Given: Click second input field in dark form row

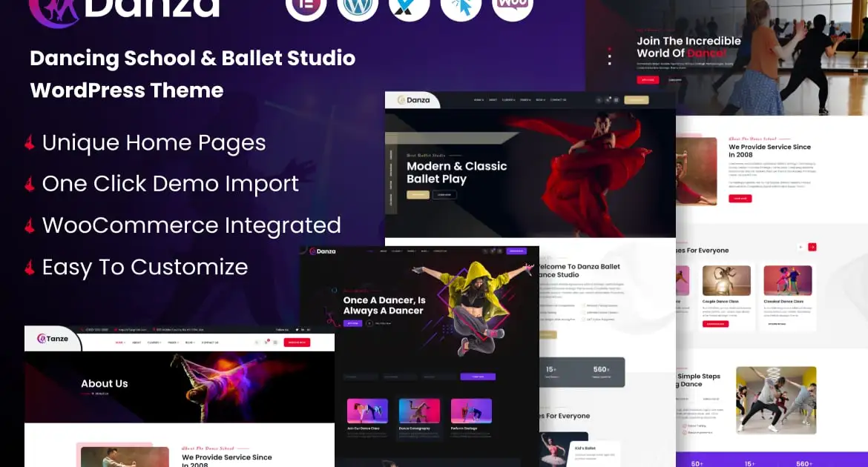Looking at the screenshot, I should [399, 377].
